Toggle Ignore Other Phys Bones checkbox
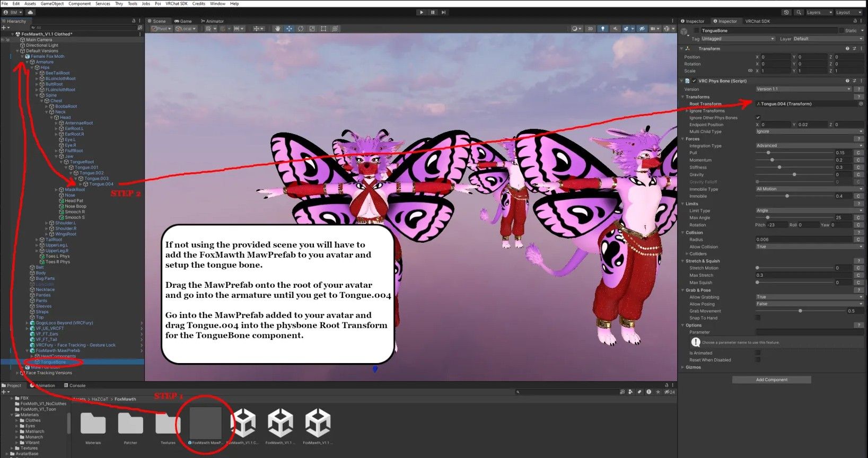 click(x=758, y=118)
